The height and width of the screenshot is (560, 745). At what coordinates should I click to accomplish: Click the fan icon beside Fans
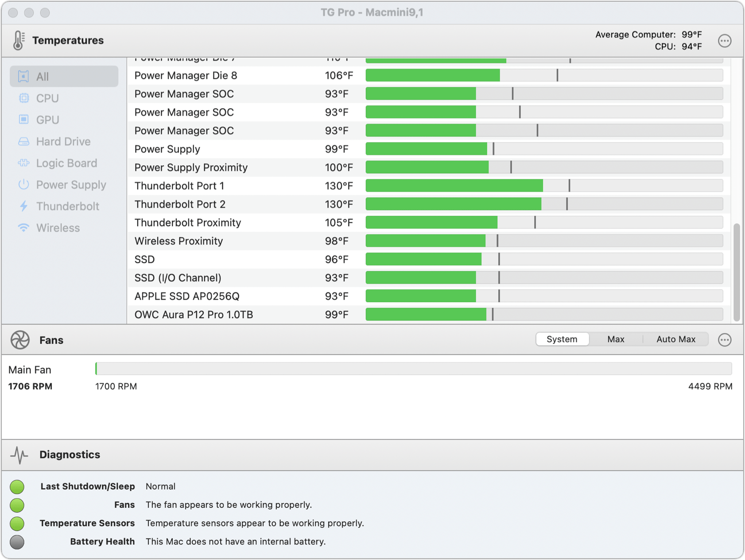coord(19,339)
